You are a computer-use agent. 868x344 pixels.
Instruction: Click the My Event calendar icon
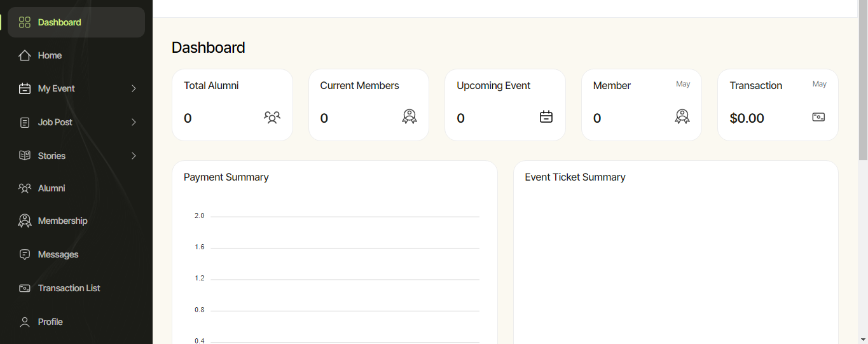tap(25, 89)
